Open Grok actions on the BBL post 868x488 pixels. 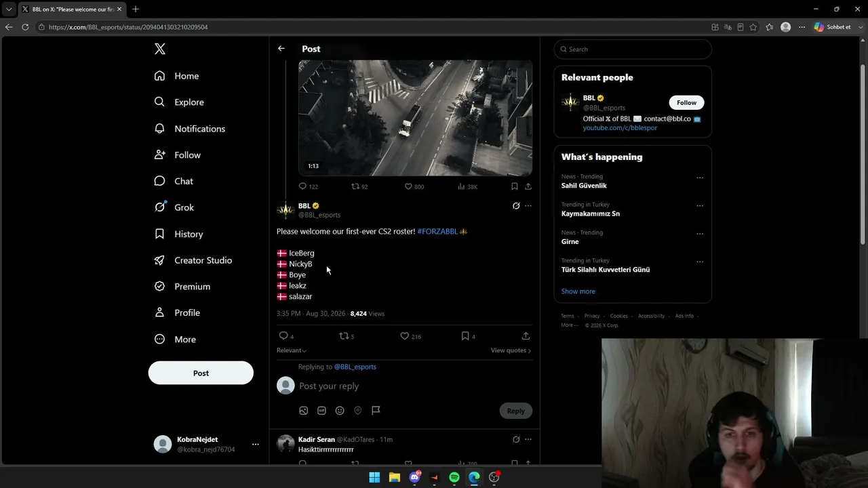point(516,206)
